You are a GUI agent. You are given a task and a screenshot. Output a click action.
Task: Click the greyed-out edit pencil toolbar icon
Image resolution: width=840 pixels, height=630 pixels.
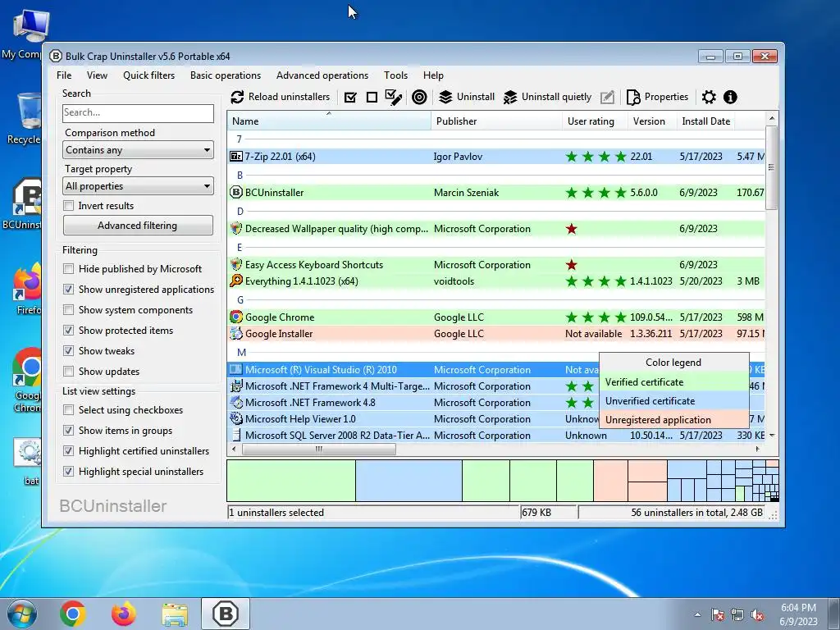pos(607,97)
